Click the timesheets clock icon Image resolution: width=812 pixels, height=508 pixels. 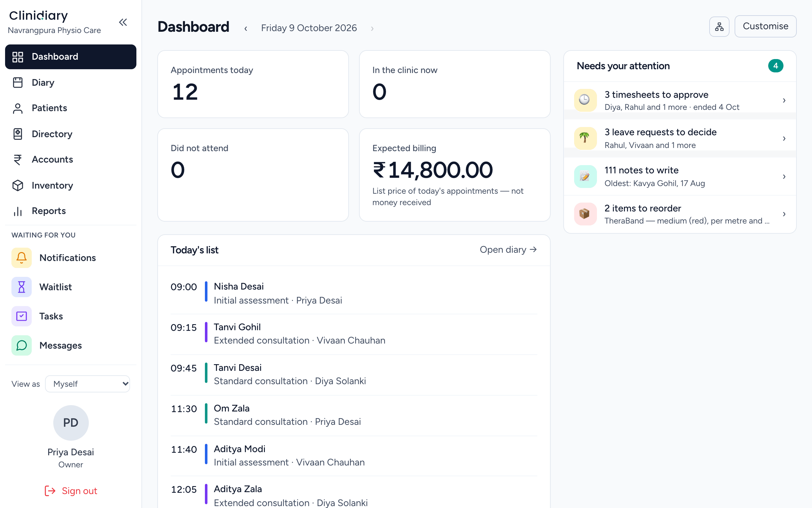pos(585,100)
